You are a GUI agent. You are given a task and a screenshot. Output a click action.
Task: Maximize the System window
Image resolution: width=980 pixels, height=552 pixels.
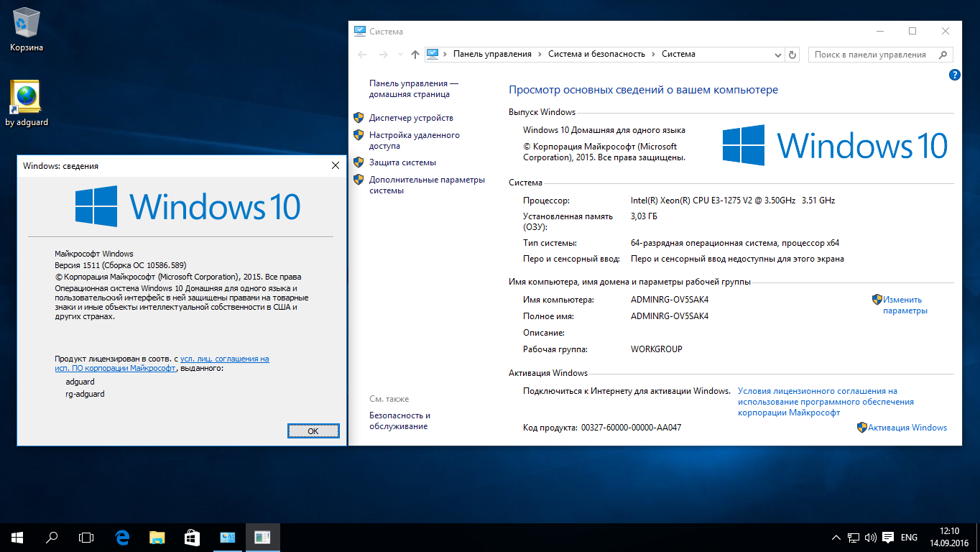click(x=912, y=31)
